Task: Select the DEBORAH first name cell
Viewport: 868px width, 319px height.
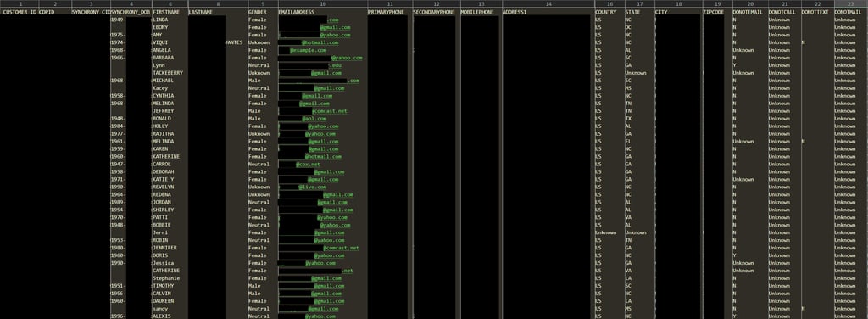Action: coord(164,172)
